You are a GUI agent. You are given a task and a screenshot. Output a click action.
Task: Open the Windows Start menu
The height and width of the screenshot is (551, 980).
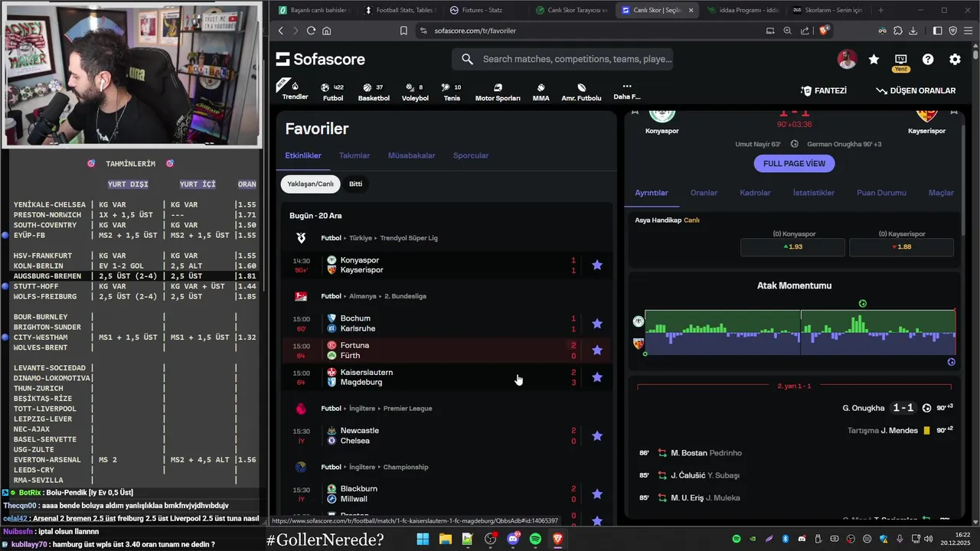tap(423, 540)
